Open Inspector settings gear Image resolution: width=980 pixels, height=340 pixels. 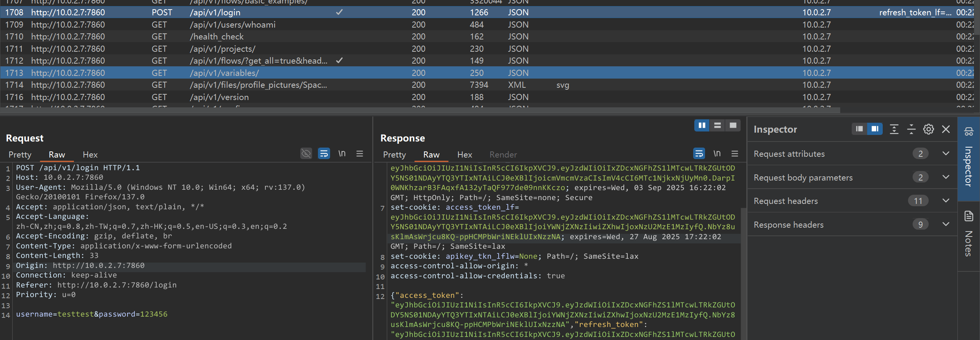tap(928, 129)
